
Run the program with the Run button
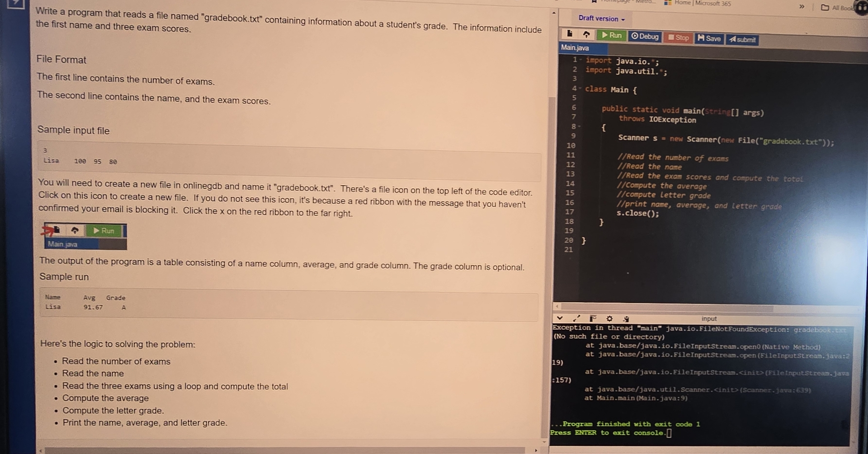pyautogui.click(x=611, y=36)
